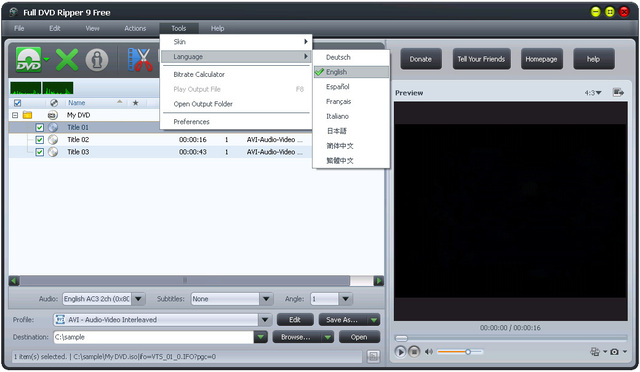Collapse the My DVD tree node
Screen dimensions: 640x372
pyautogui.click(x=15, y=115)
